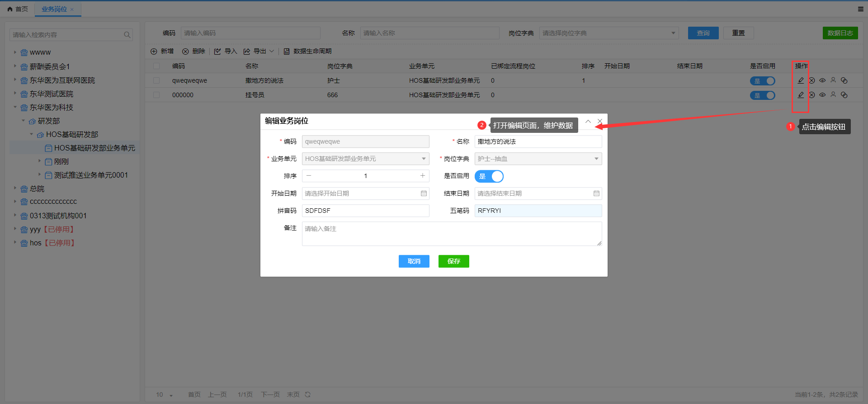Click the 拼音码 input field
Viewport: 868px width, 404px height.
click(x=365, y=211)
